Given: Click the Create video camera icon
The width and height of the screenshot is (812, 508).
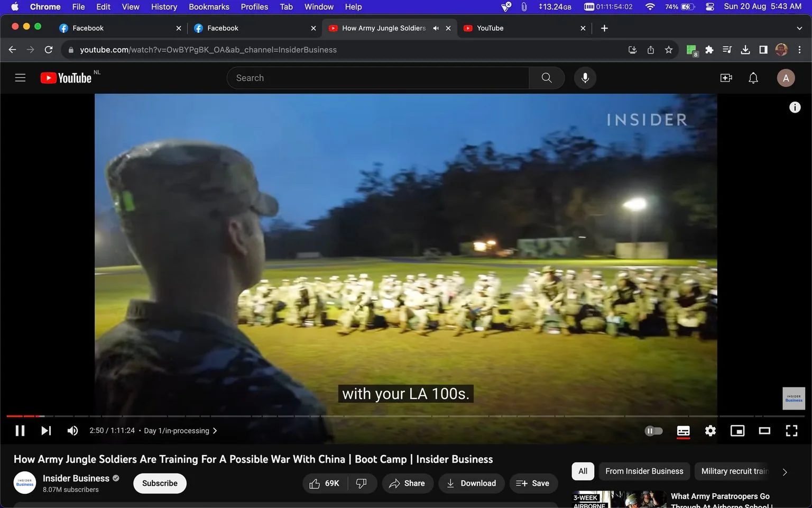Looking at the screenshot, I should 726,78.
